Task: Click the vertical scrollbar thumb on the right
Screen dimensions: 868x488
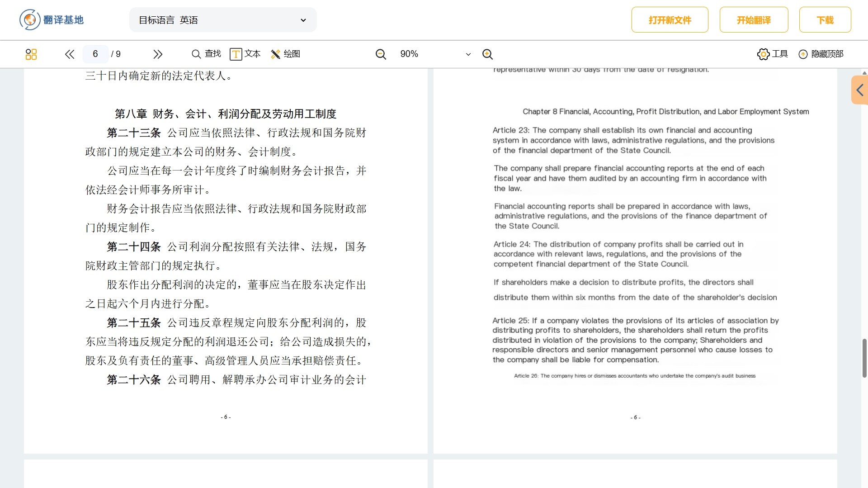Action: [x=864, y=358]
